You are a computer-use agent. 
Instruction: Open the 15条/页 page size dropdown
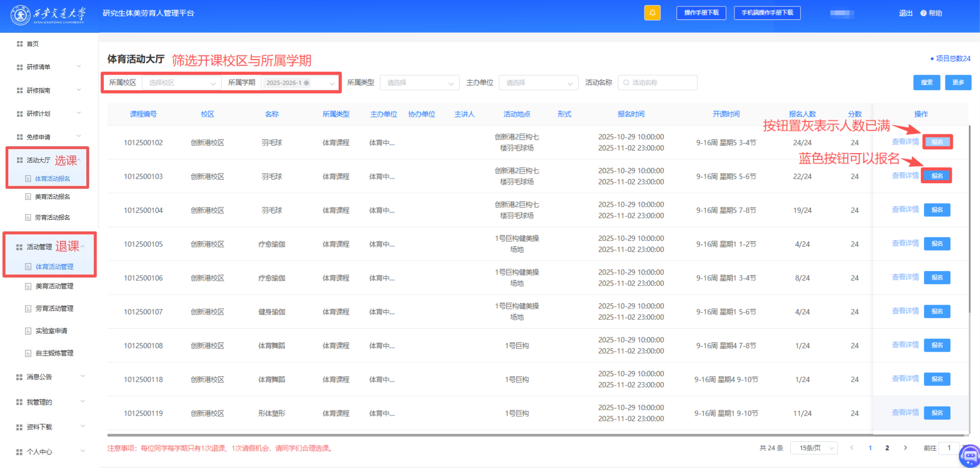click(x=813, y=448)
